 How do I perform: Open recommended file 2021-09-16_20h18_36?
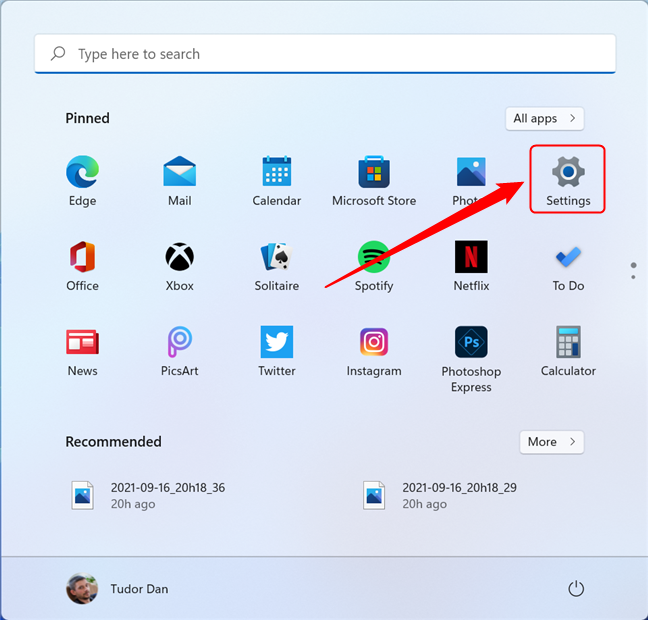(x=148, y=495)
